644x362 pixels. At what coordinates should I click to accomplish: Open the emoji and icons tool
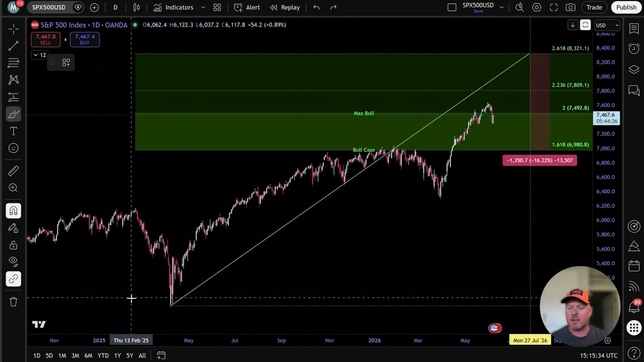(14, 148)
